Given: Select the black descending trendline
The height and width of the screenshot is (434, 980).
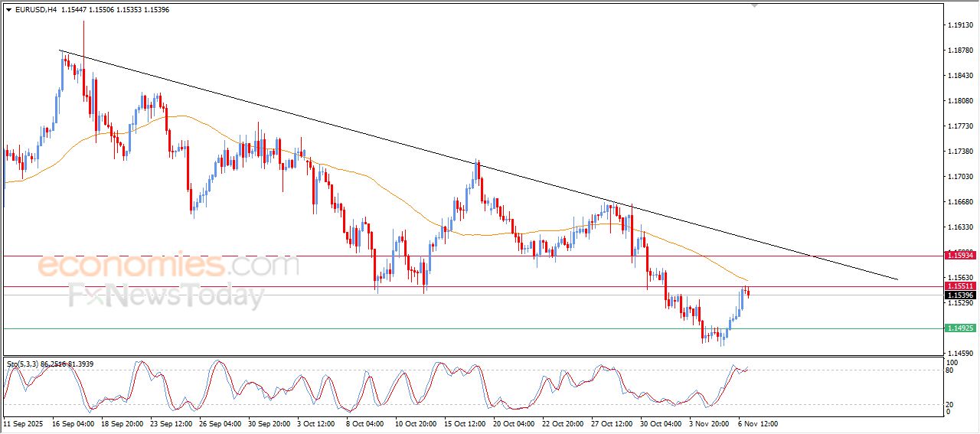Looking at the screenshot, I should tap(306, 116).
